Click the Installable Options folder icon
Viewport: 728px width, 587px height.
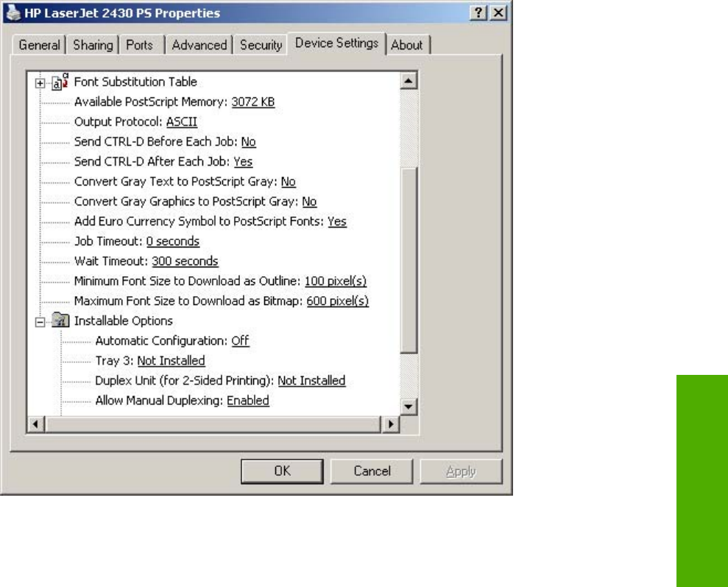click(60, 320)
